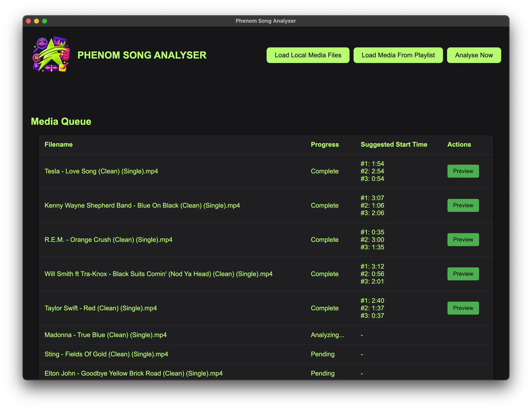Click start time #2: 2:54

372,171
